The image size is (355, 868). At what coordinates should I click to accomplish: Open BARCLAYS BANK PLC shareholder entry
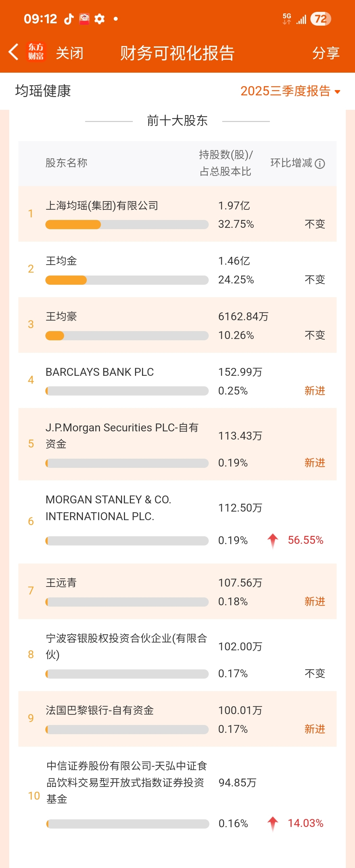(100, 372)
